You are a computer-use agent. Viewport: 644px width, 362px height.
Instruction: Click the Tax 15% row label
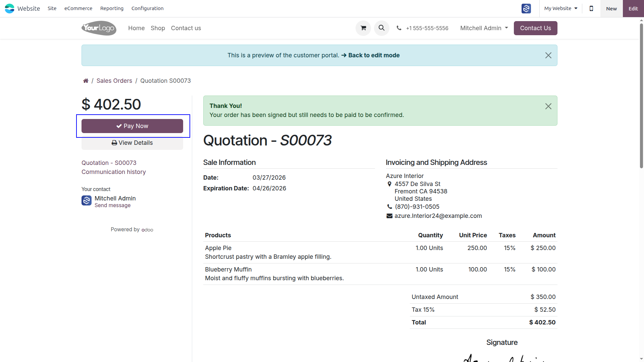pyautogui.click(x=423, y=310)
